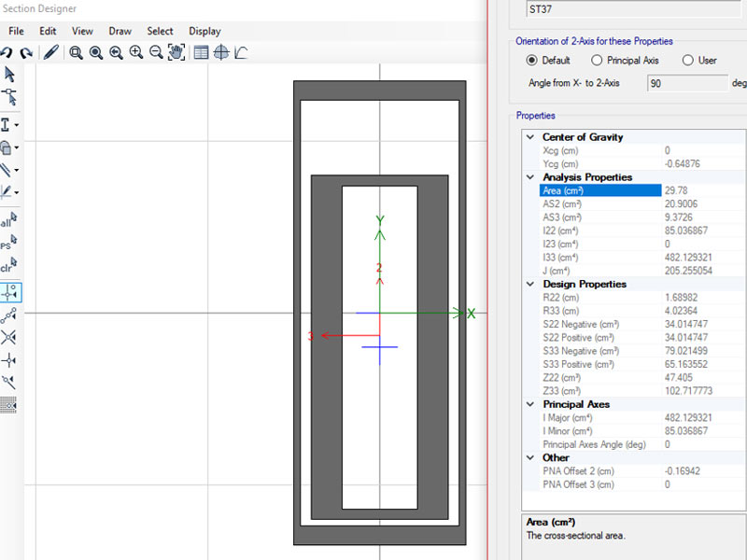Open the View menu
The height and width of the screenshot is (560, 747).
pyautogui.click(x=82, y=31)
